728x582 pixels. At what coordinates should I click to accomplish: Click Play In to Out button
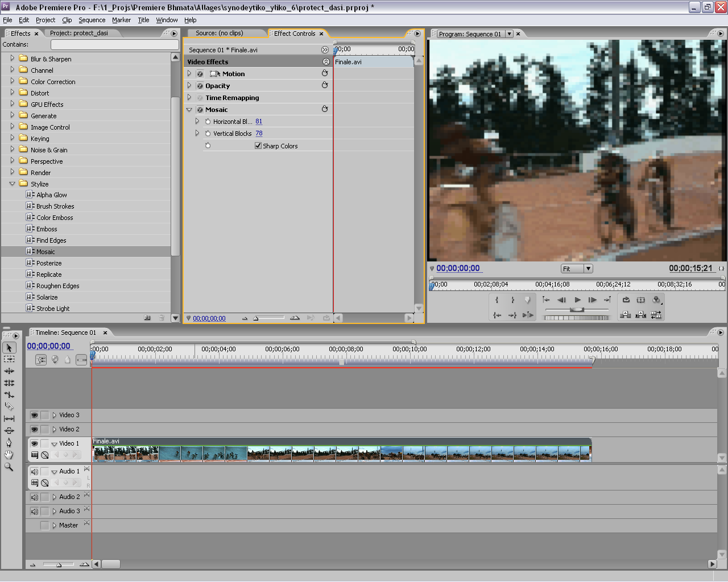click(528, 315)
